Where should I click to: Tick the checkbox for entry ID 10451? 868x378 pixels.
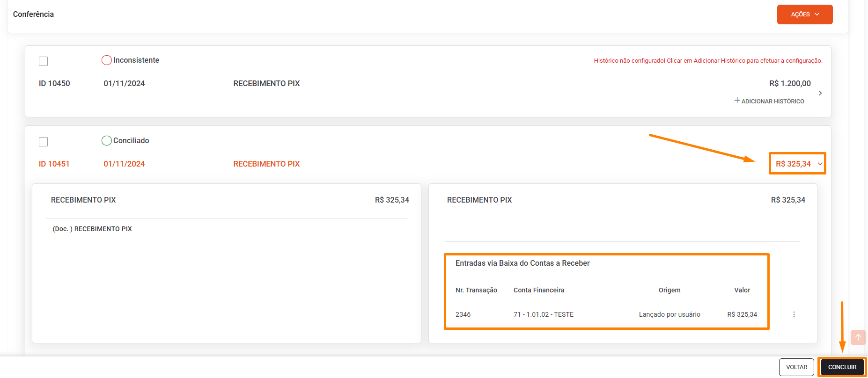click(x=44, y=142)
